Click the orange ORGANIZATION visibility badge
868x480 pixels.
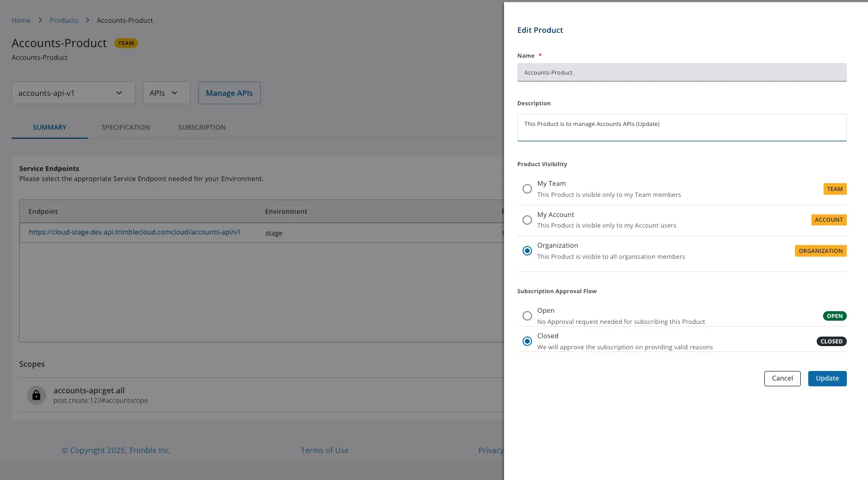[x=821, y=251]
